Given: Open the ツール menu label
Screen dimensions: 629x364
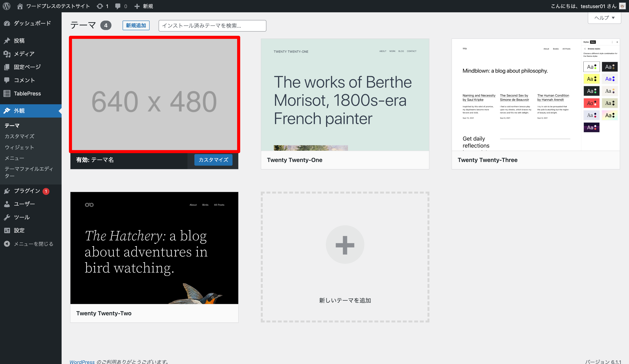Looking at the screenshot, I should [22, 217].
